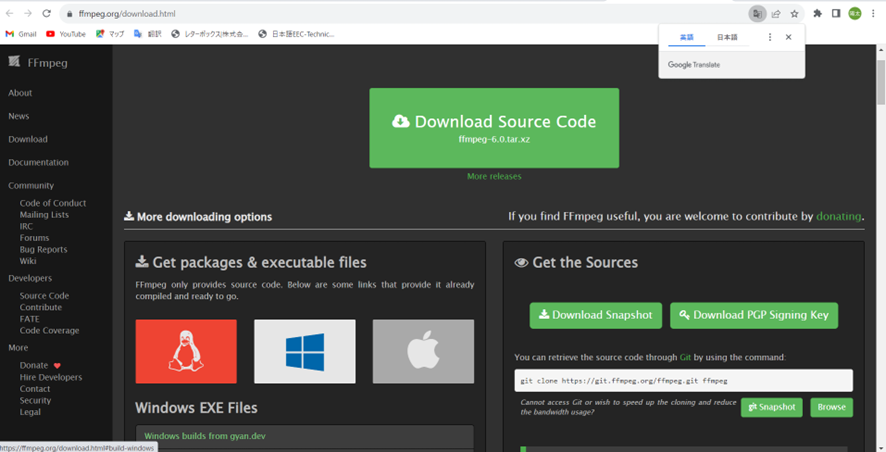The image size is (886, 452).
Task: Click the browser forward arrow
Action: coord(28,14)
